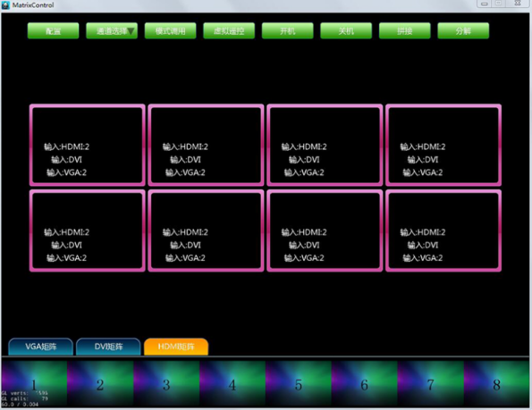
Task: Switch to the VGA矩阵 tab
Action: (41, 347)
